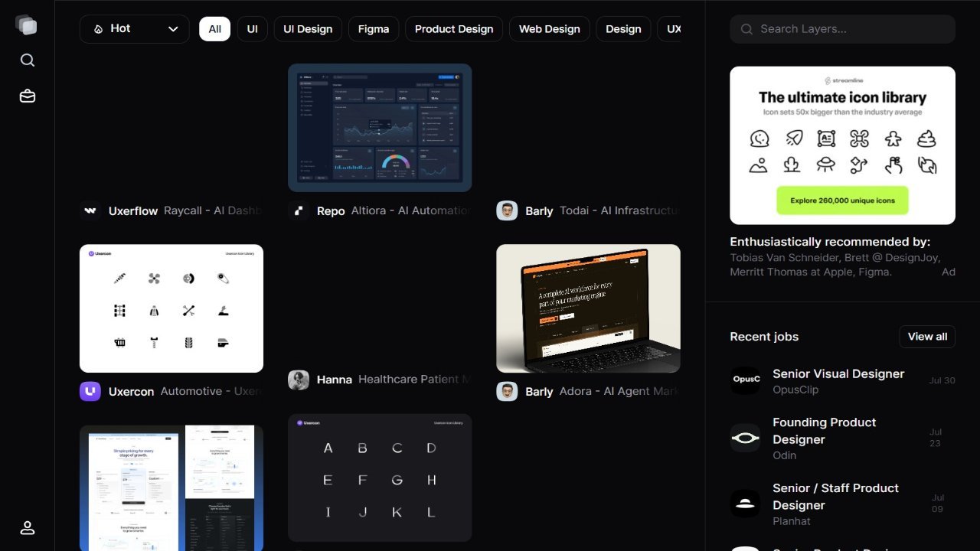Open the Hot sorting dropdown
This screenshot has width=980, height=551.
point(135,29)
